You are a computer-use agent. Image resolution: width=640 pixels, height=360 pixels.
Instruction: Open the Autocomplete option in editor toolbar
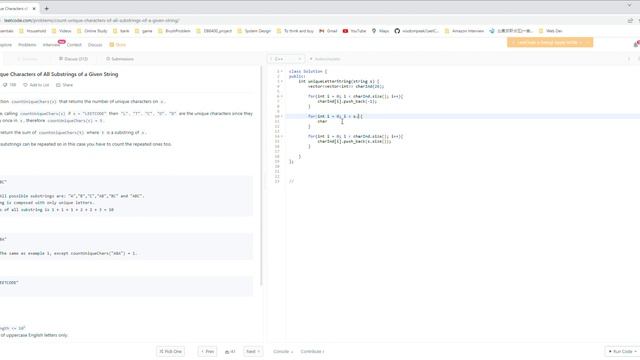(x=325, y=59)
